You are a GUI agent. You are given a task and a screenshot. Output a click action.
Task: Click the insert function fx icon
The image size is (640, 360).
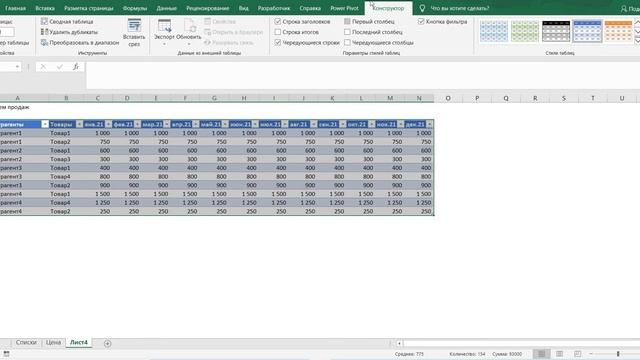click(x=76, y=67)
